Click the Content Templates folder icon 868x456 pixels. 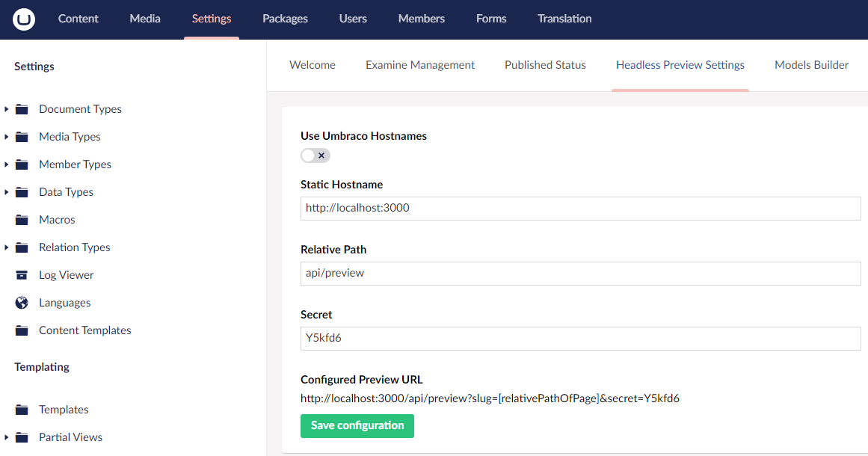pos(22,330)
